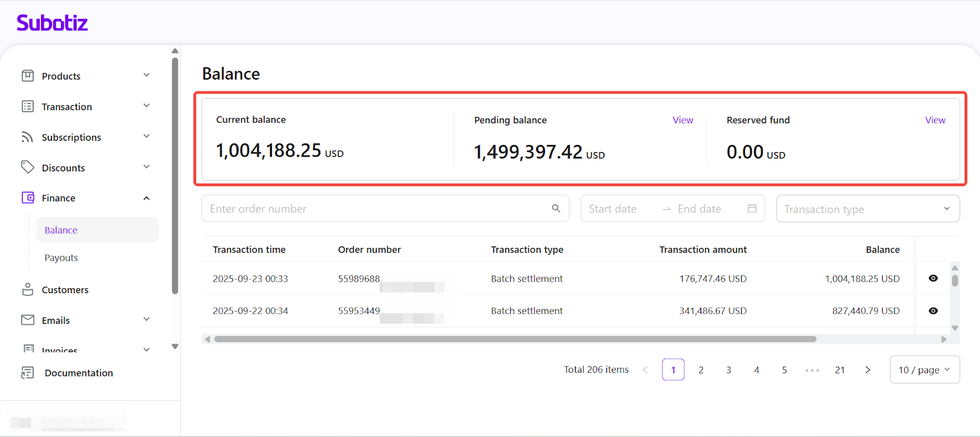Open the 10 / page size selector

tap(924, 370)
